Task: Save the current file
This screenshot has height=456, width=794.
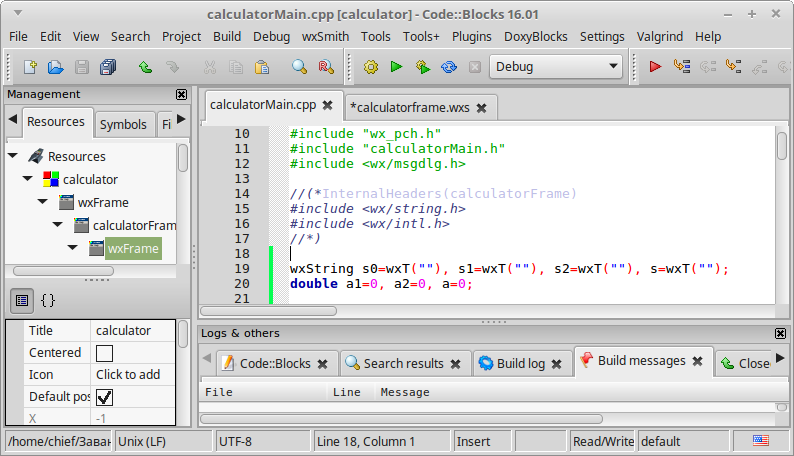Action: 82,67
